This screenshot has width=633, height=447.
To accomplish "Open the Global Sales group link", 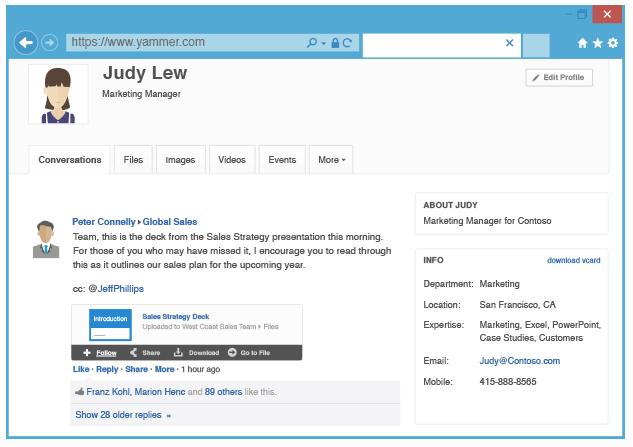I will click(x=170, y=222).
